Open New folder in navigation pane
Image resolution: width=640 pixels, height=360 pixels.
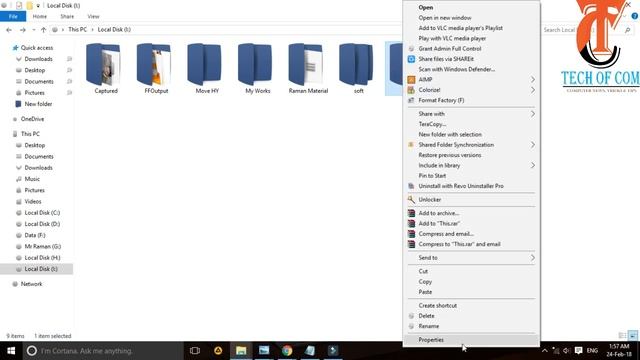pos(38,104)
